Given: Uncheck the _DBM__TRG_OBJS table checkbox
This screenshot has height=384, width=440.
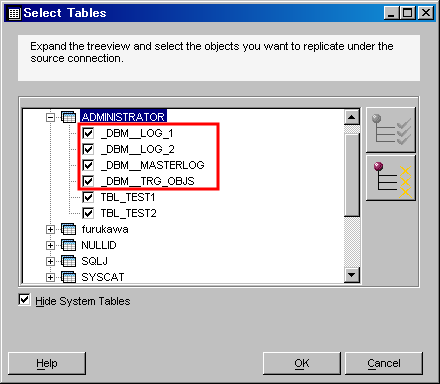Looking at the screenshot, I should coord(88,181).
